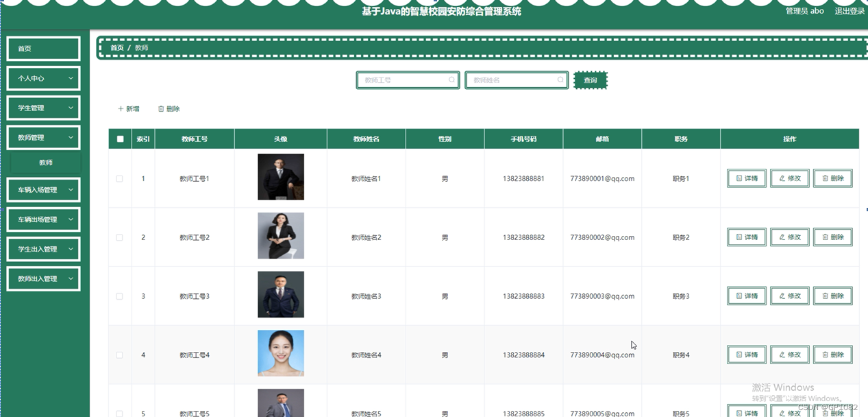Check the box for row 教师工号4

(x=119, y=355)
